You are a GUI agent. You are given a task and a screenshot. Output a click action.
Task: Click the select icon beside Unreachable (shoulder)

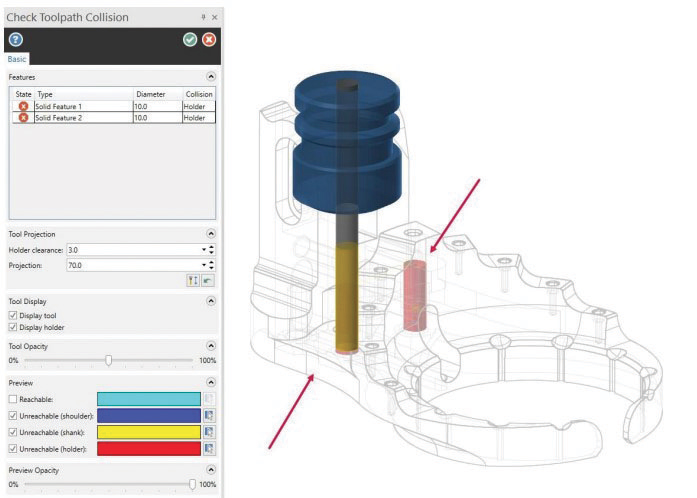click(209, 415)
